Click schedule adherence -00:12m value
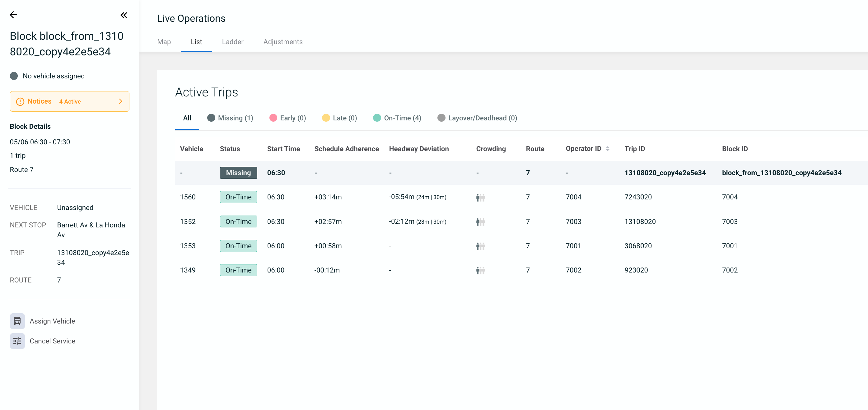The width and height of the screenshot is (868, 410). point(327,270)
